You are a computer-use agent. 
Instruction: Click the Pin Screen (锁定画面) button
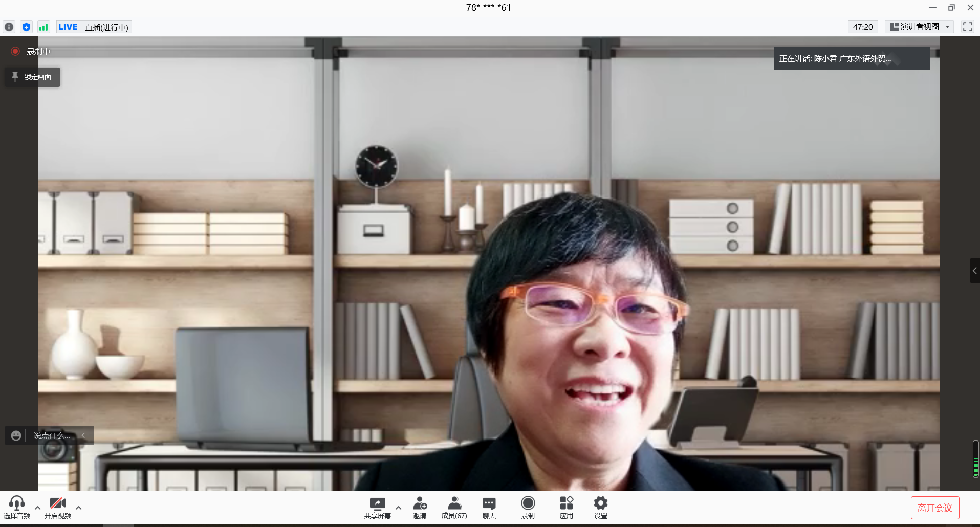point(33,77)
